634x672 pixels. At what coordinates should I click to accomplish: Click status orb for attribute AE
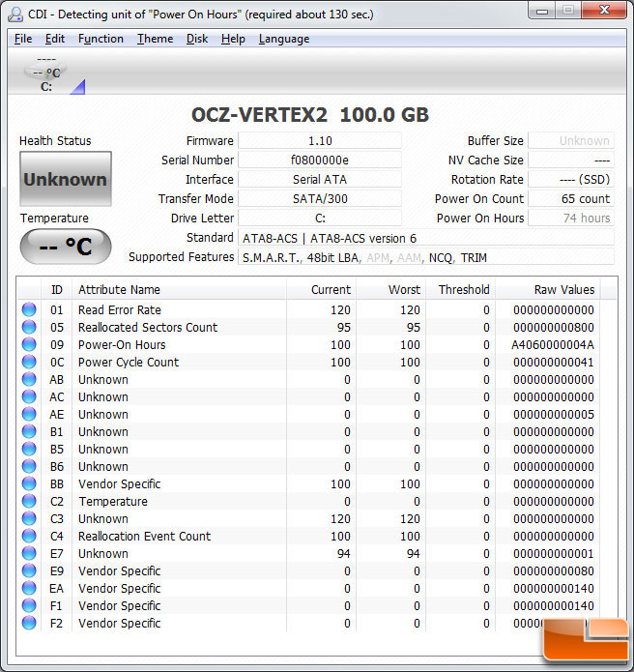(29, 414)
